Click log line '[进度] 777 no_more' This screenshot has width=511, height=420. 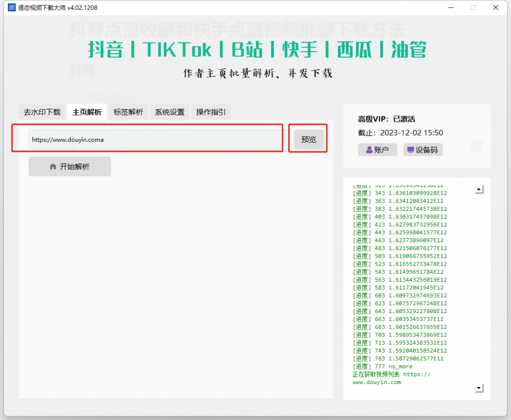tap(383, 367)
